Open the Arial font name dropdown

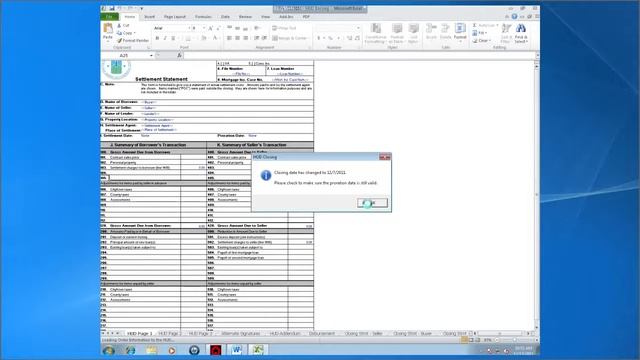pyautogui.click(x=189, y=28)
